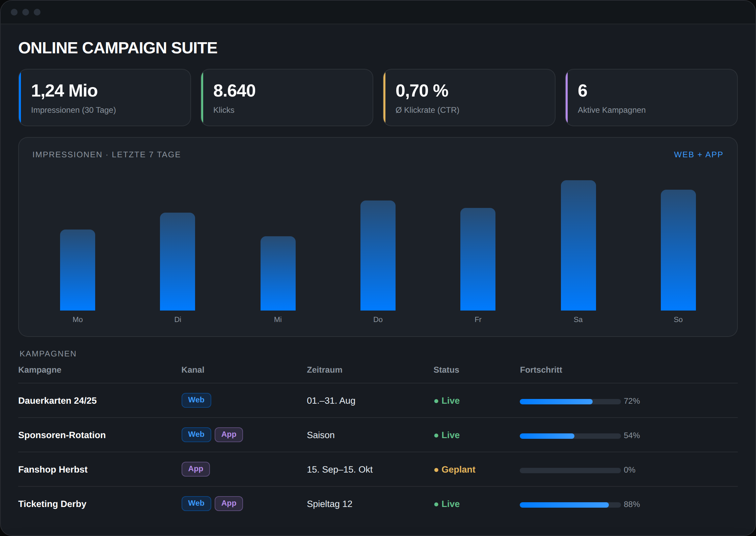
Task: Select the Di bar in the chart
Action: pos(178,262)
